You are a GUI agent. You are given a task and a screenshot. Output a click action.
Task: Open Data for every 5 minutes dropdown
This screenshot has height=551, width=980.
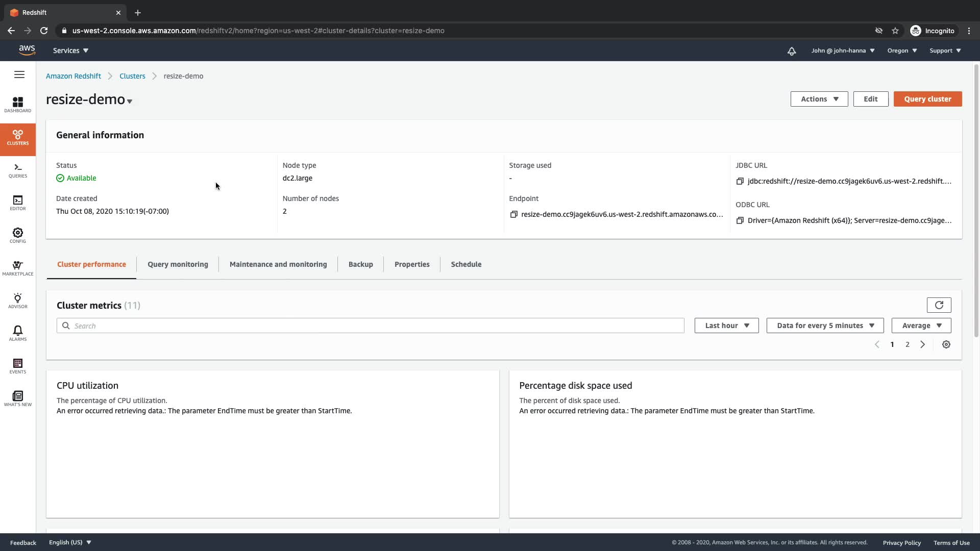[825, 325]
